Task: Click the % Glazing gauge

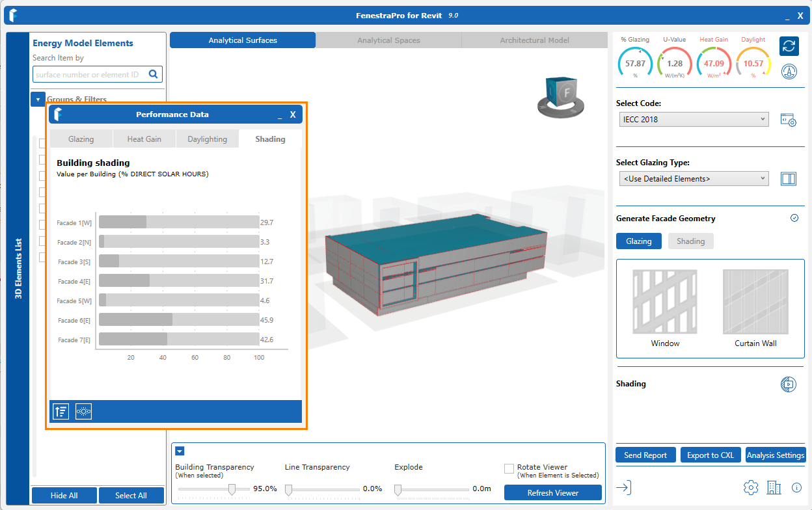Action: [635, 63]
